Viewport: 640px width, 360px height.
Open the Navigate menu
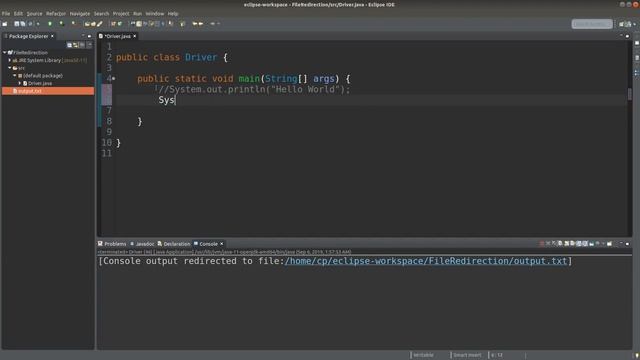click(80, 13)
